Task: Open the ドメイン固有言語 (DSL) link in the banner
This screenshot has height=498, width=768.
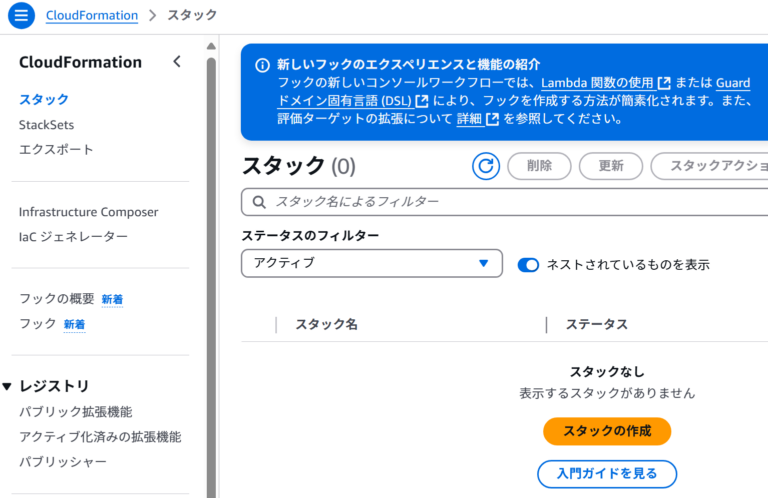Action: pos(344,101)
